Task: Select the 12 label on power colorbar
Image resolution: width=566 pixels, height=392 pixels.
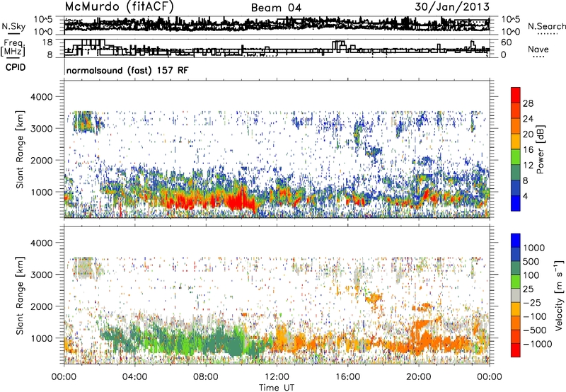Action: click(528, 166)
